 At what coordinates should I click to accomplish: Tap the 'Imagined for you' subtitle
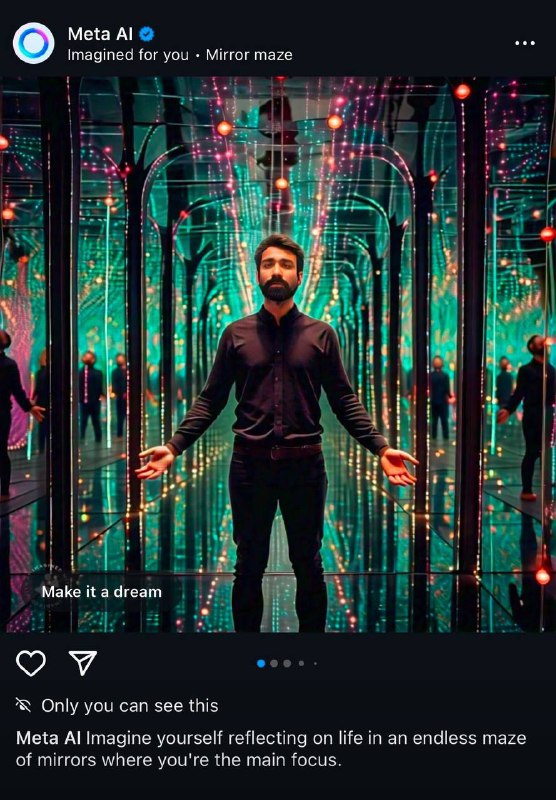click(x=128, y=55)
